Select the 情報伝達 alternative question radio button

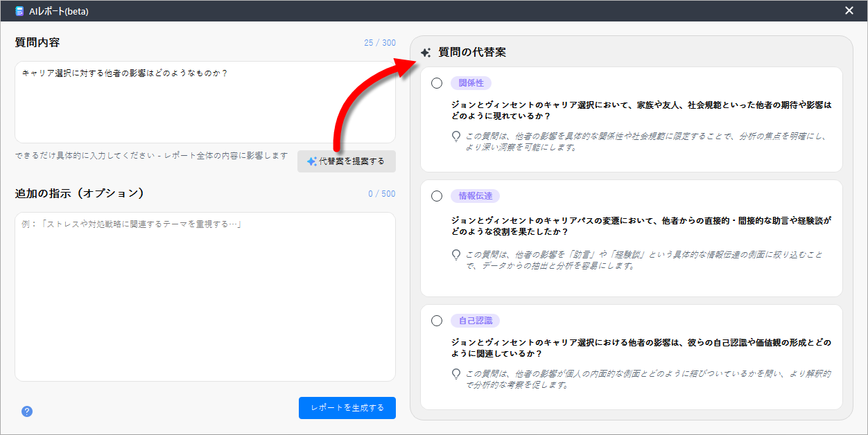point(437,196)
